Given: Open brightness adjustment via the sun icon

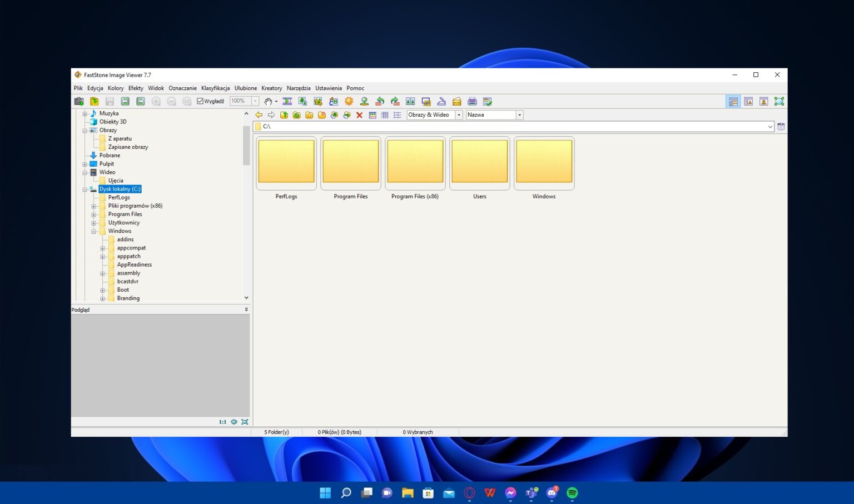Looking at the screenshot, I should (x=348, y=101).
